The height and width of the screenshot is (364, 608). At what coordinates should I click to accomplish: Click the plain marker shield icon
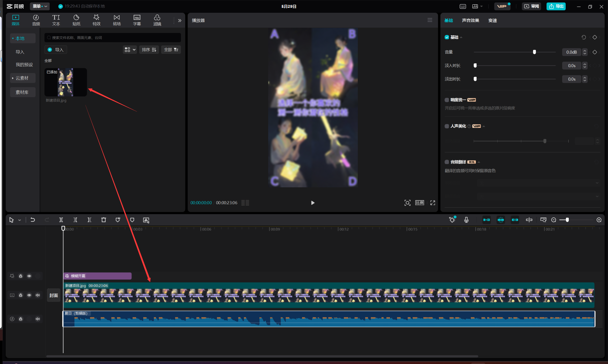[x=132, y=220]
